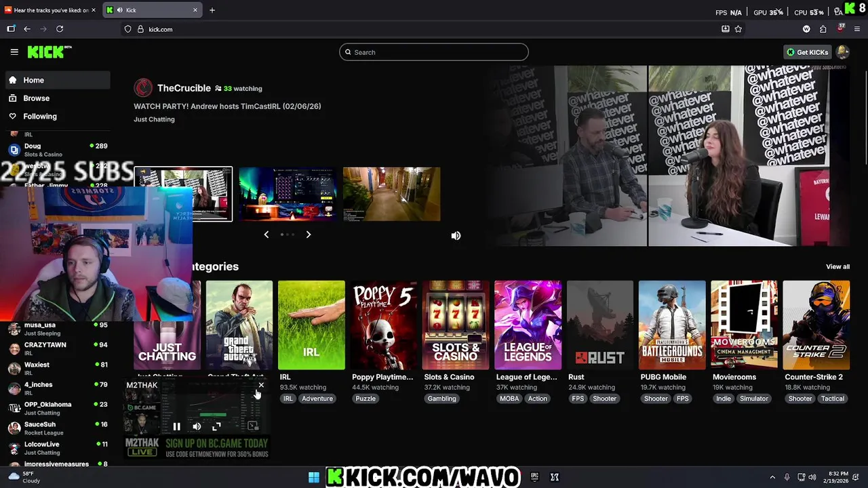868x488 pixels.
Task: Click the Simulator tag
Action: point(754,399)
